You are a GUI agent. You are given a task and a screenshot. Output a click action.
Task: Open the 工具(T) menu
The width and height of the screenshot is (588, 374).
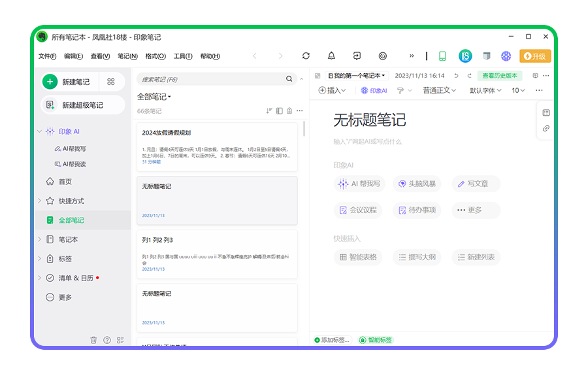click(x=183, y=56)
